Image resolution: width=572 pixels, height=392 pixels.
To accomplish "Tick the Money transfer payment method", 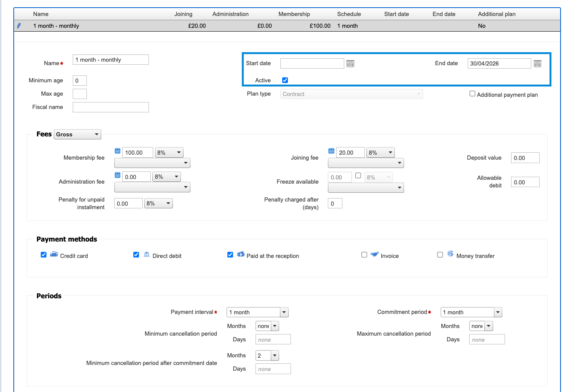I will click(x=440, y=255).
